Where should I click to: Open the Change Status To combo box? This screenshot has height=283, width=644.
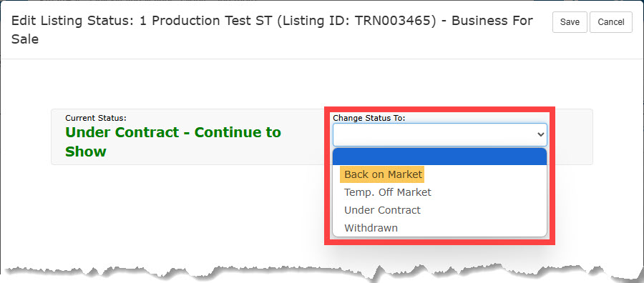(440, 134)
